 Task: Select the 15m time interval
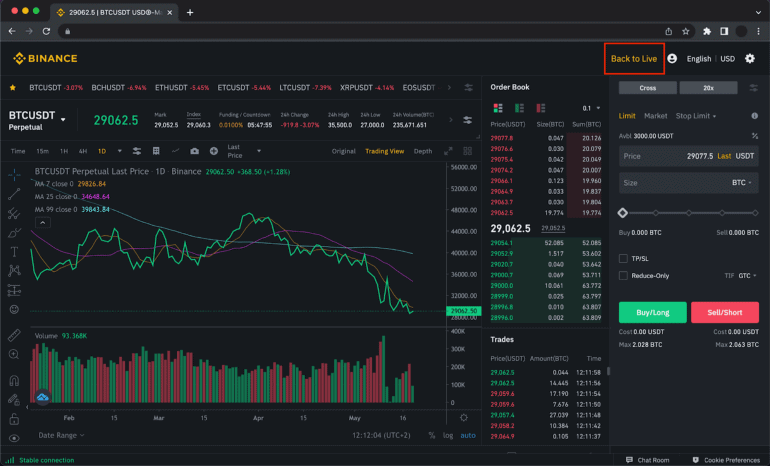43,151
